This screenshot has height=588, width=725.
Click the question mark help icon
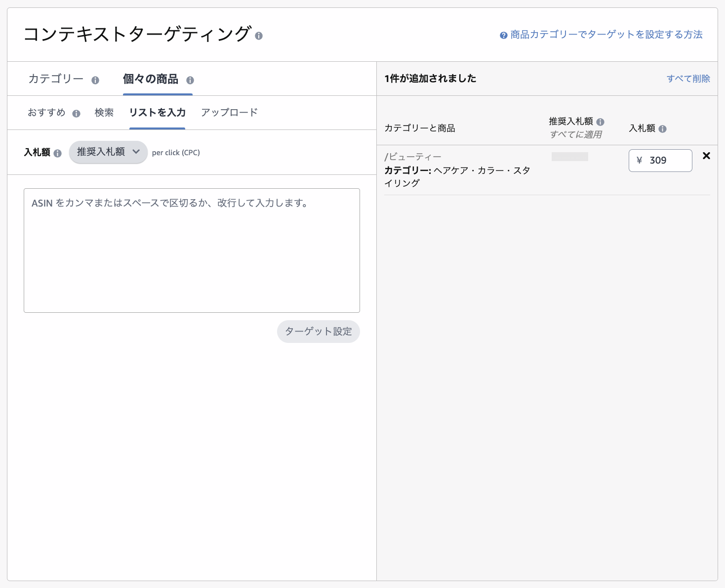504,36
